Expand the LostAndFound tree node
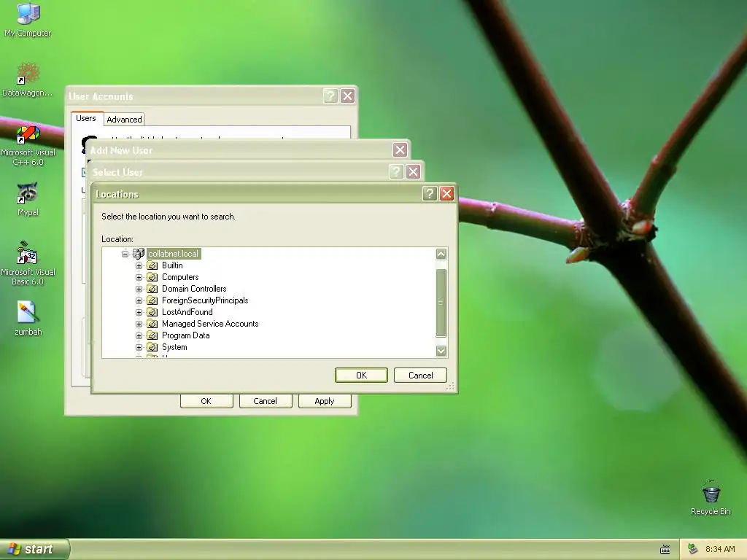This screenshot has height=560, width=747. click(x=139, y=312)
